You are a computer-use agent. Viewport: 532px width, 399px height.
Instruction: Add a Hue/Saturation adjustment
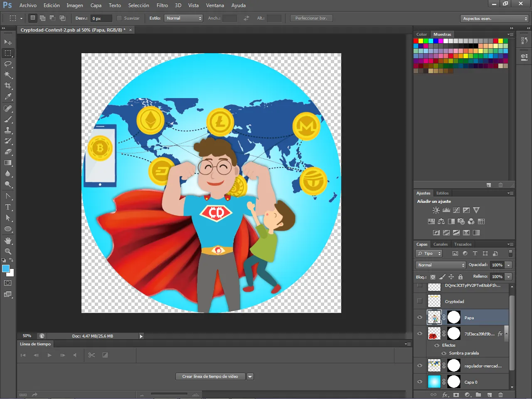pyautogui.click(x=431, y=222)
